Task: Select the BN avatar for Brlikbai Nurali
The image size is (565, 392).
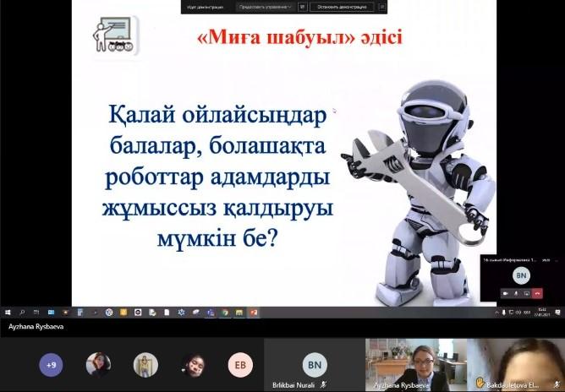Action: tap(315, 364)
